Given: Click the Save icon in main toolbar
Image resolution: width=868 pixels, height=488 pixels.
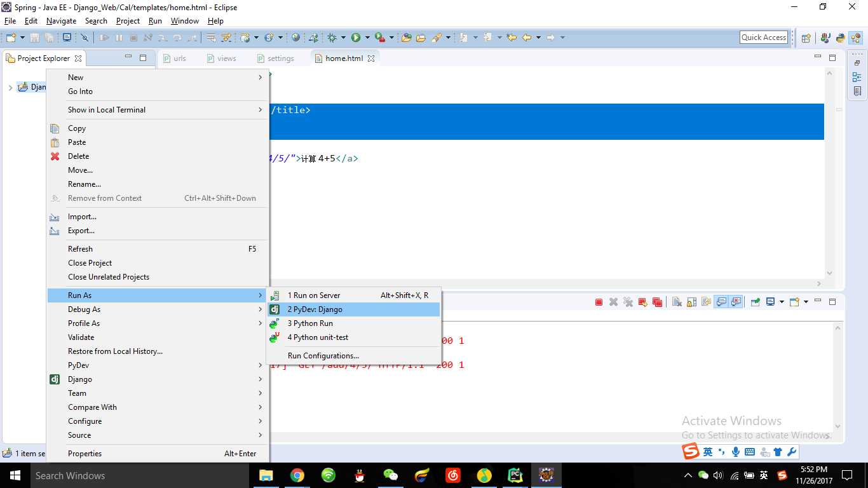Looking at the screenshot, I should point(34,37).
